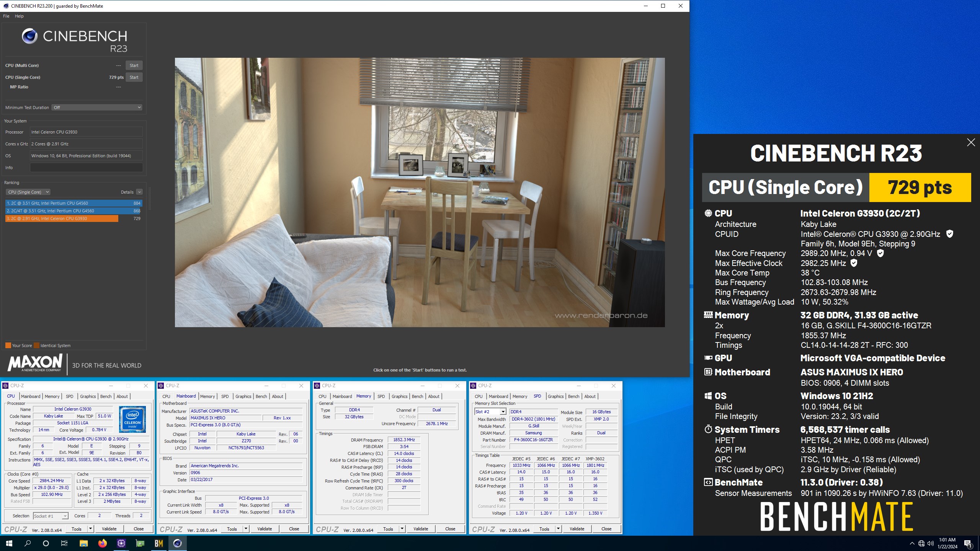Screen dimensions: 980x551
Task: Open File Explorer from taskbar
Action: click(x=83, y=543)
